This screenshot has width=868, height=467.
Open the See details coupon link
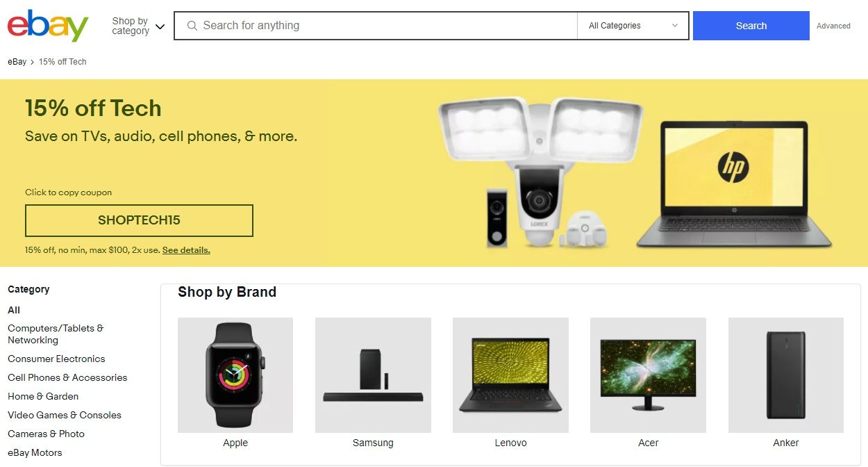186,250
